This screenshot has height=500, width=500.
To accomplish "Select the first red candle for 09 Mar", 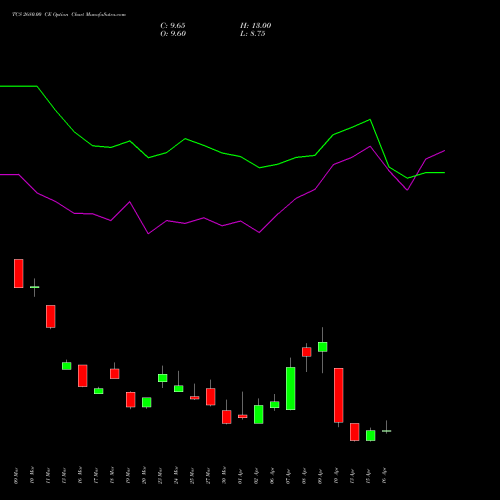I will 18,273.
